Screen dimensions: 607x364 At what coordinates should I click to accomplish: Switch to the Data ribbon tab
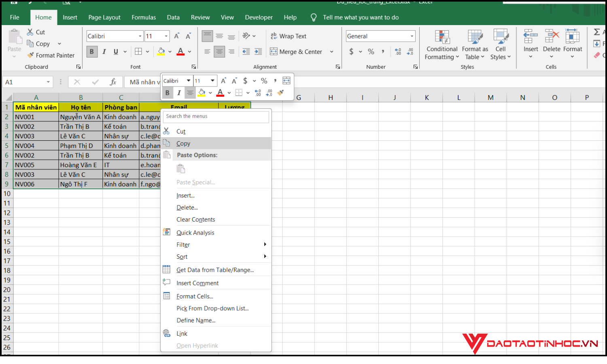(x=173, y=17)
